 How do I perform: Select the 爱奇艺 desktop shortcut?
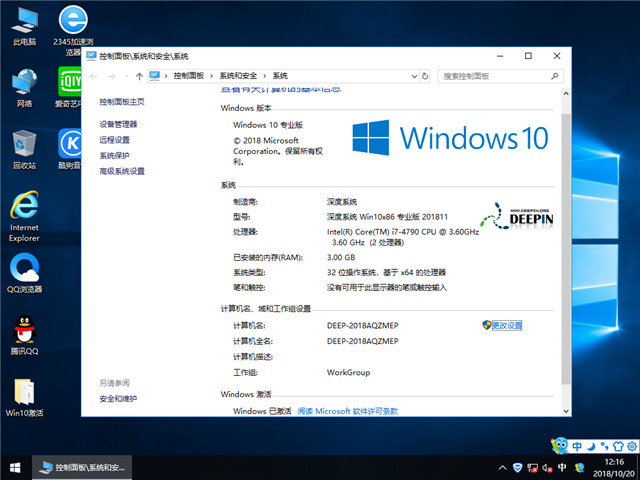coord(69,87)
